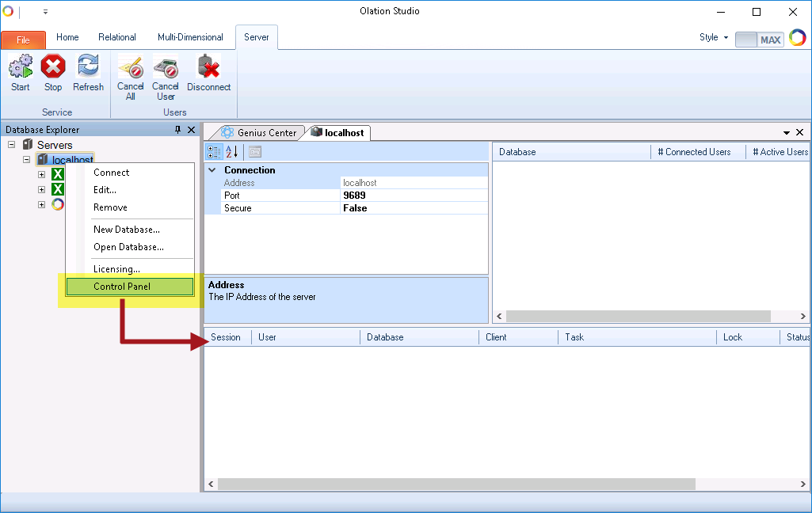This screenshot has height=513, width=812.
Task: Open the Style dropdown
Action: pyautogui.click(x=713, y=38)
